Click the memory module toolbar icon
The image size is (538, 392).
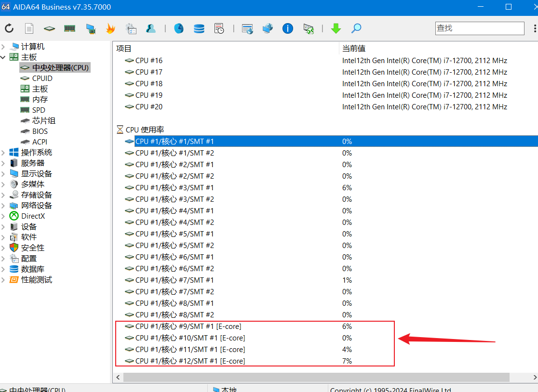[x=69, y=28]
